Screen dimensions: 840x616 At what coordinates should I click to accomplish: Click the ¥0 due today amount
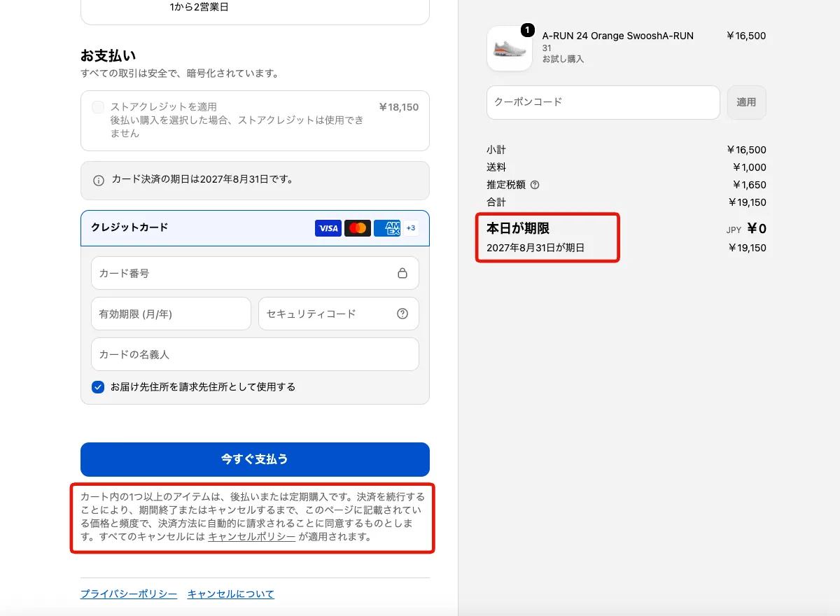point(757,228)
